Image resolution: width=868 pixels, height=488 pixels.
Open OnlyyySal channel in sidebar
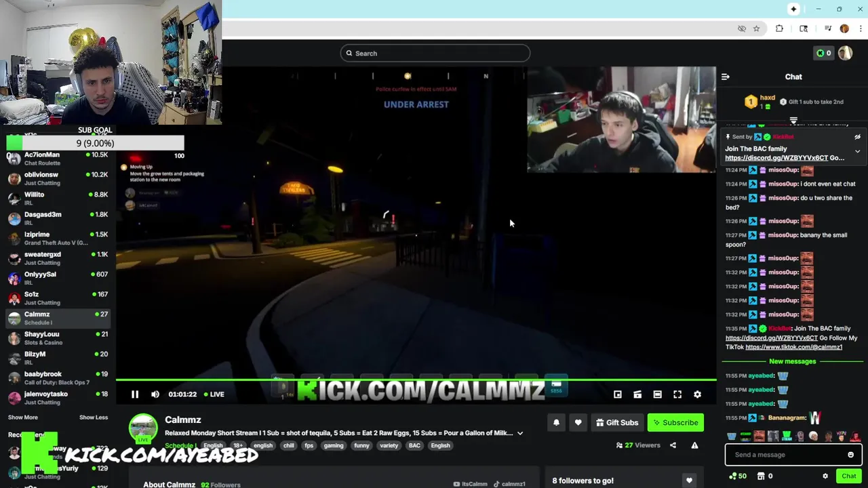pyautogui.click(x=57, y=279)
